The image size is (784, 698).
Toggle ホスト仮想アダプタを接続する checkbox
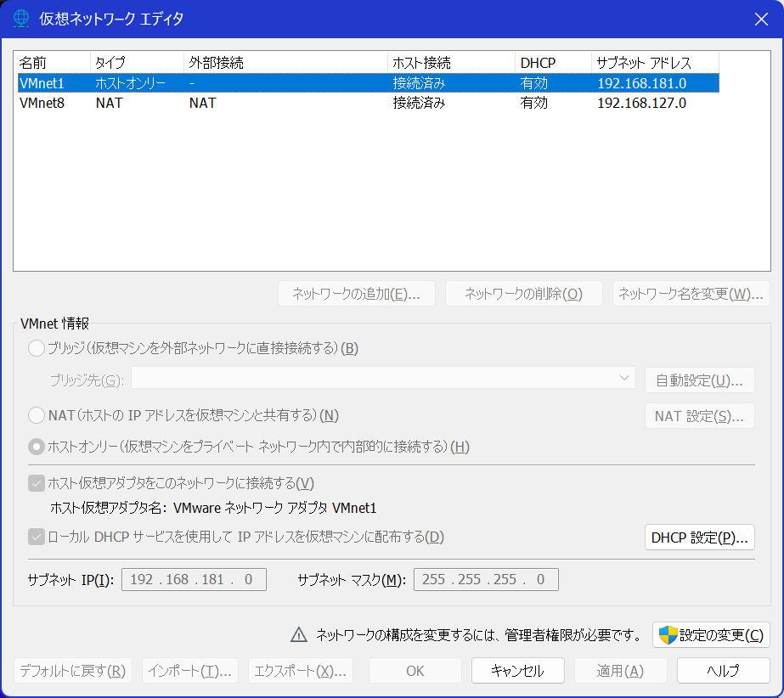(x=37, y=483)
